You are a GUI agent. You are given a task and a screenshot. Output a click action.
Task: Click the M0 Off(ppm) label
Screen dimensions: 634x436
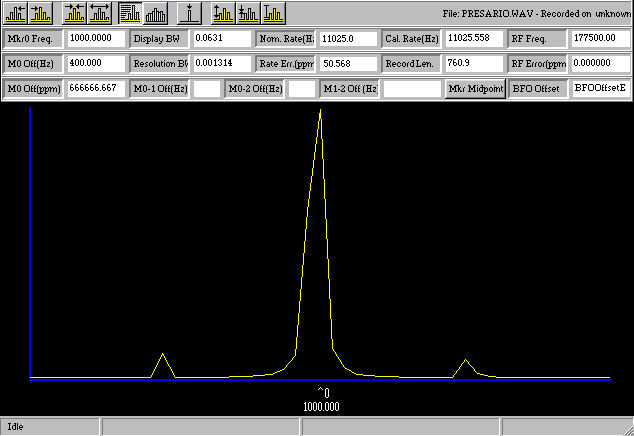(33, 89)
